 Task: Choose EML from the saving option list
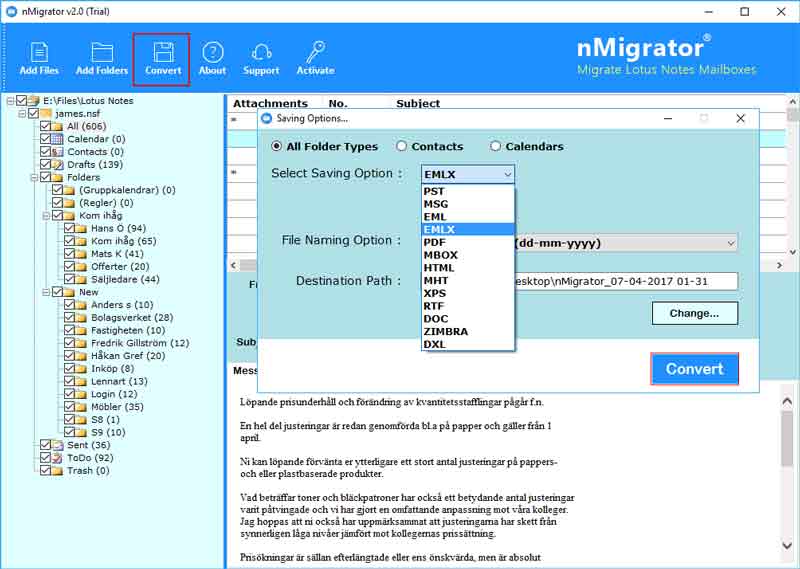point(468,217)
